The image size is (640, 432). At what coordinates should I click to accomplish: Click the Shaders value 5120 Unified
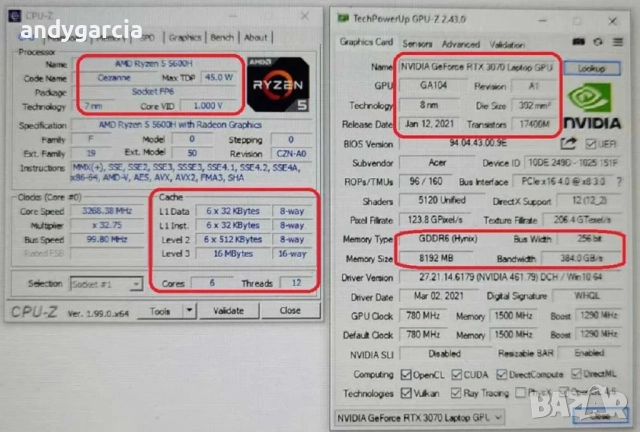pos(442,200)
